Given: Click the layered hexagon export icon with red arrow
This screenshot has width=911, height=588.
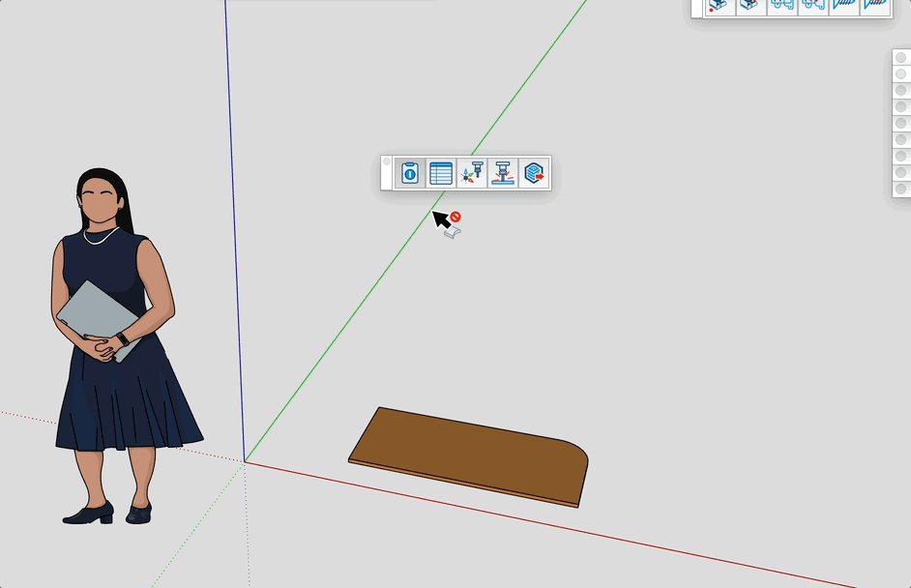Looking at the screenshot, I should 534,173.
